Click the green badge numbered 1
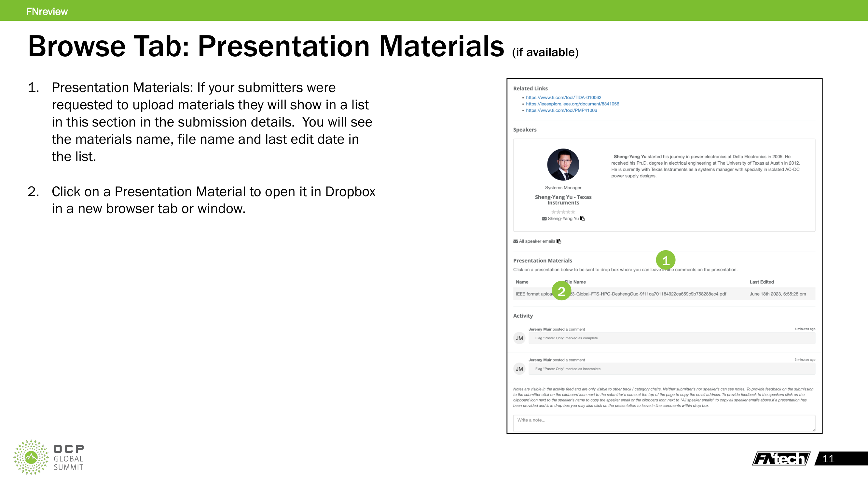Viewport: 868px width, 488px height. pos(667,260)
